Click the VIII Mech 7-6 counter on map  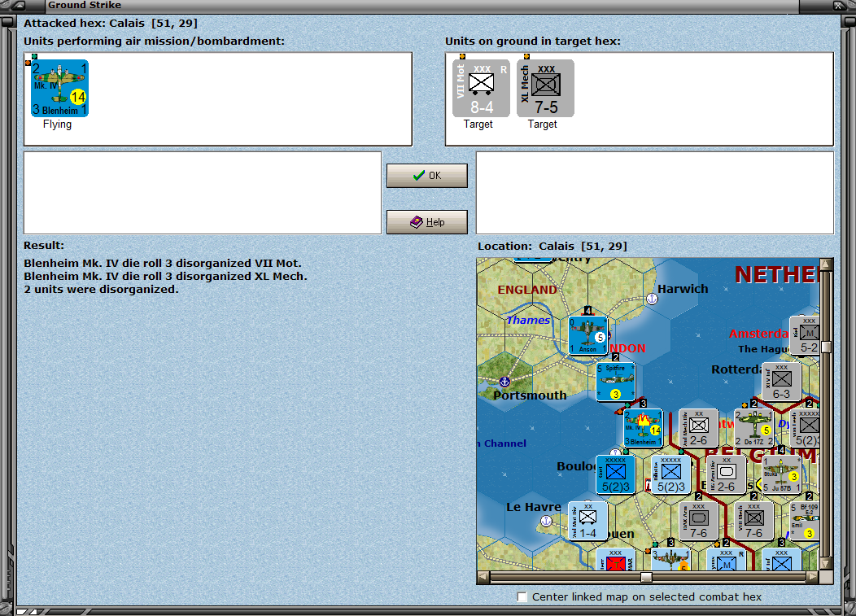[x=754, y=521]
